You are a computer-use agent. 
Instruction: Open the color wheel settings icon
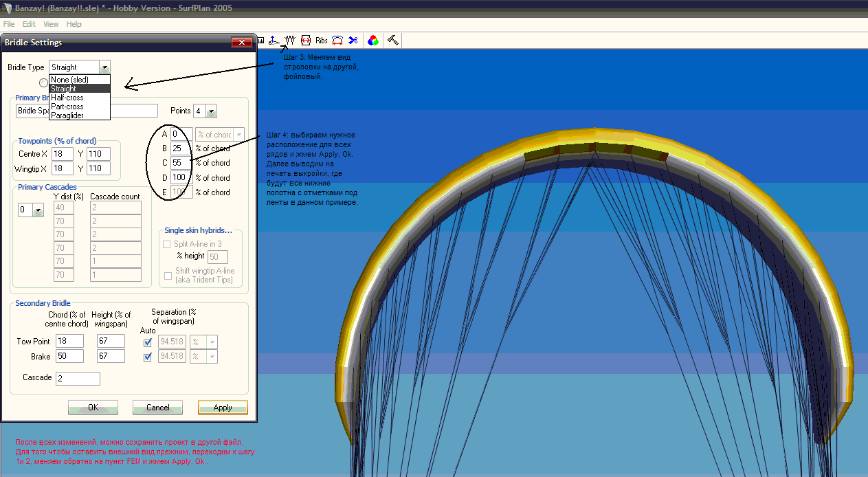[x=372, y=41]
